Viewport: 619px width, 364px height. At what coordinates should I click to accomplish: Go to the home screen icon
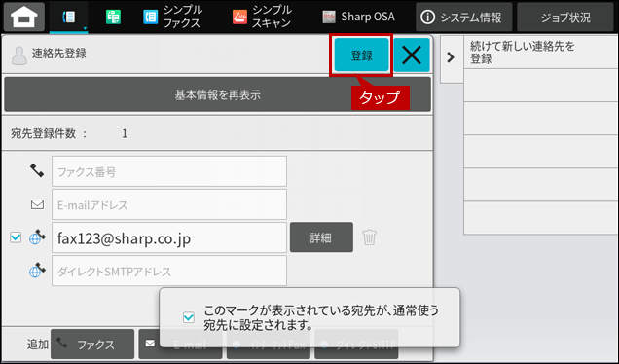click(24, 17)
